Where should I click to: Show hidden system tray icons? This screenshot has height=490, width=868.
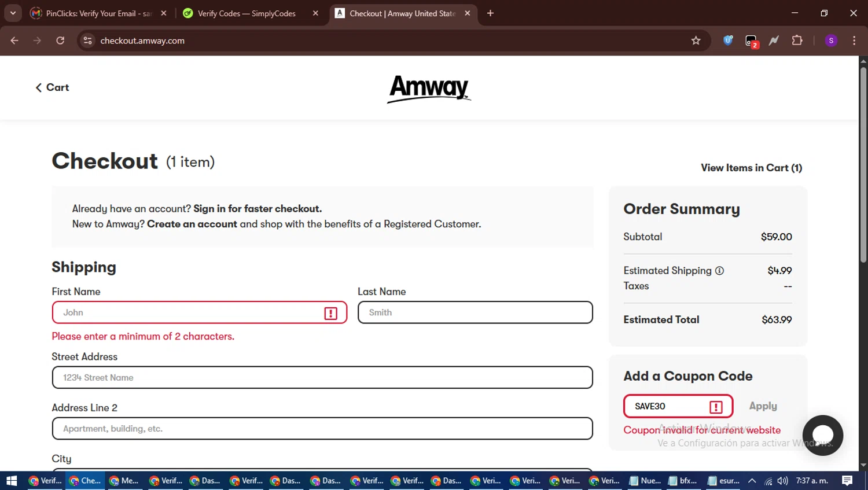point(752,481)
